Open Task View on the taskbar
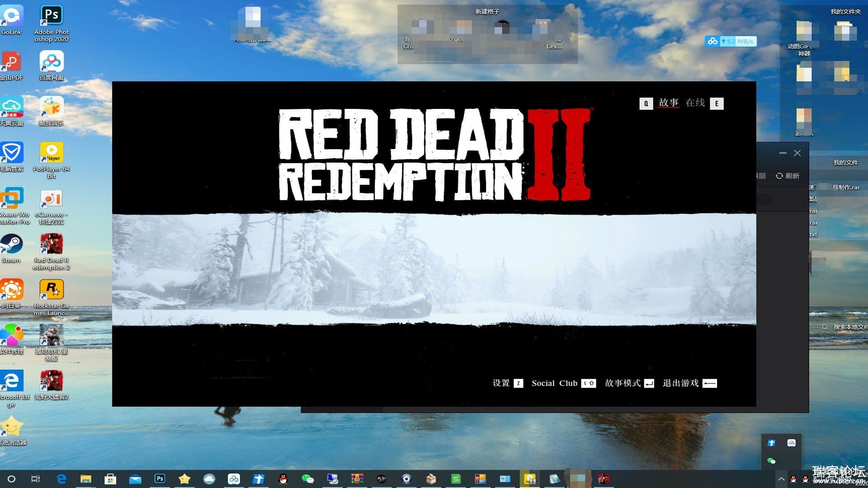 click(x=36, y=479)
